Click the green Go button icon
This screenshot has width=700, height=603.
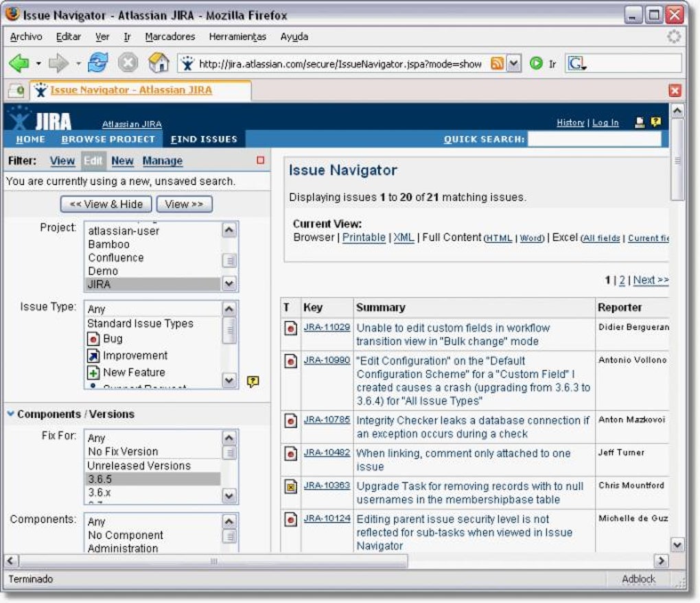[536, 63]
